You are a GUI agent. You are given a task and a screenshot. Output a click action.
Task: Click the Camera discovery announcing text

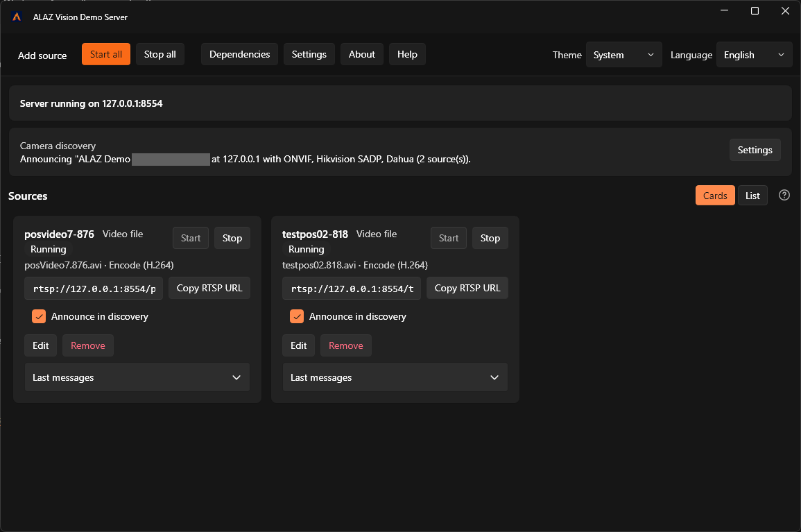(x=246, y=159)
